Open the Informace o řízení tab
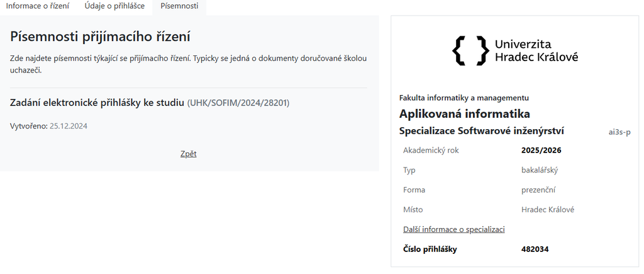 point(38,6)
